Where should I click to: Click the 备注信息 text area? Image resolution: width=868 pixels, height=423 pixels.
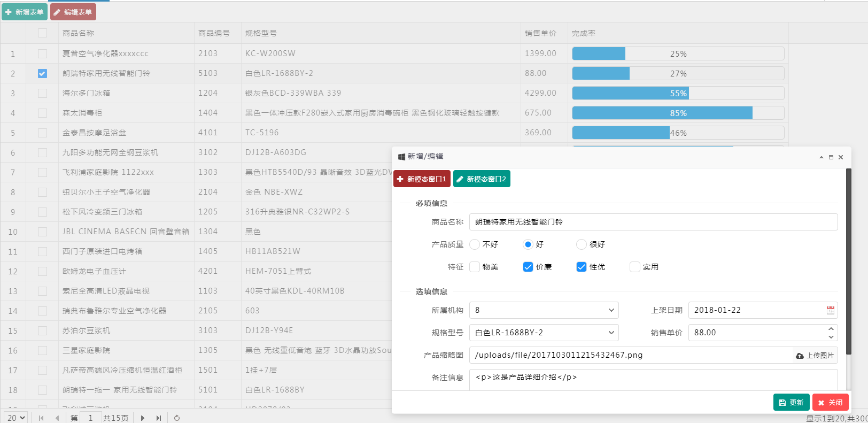(653, 380)
